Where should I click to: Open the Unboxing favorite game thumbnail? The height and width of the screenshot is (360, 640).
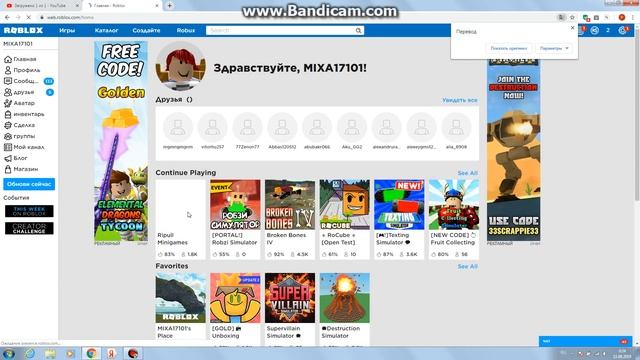(235, 298)
